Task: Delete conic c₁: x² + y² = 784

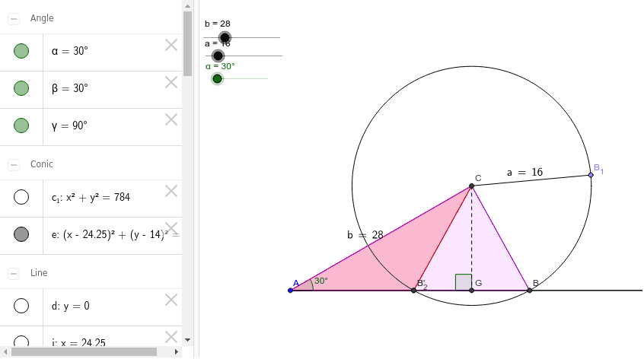Action: (171, 191)
